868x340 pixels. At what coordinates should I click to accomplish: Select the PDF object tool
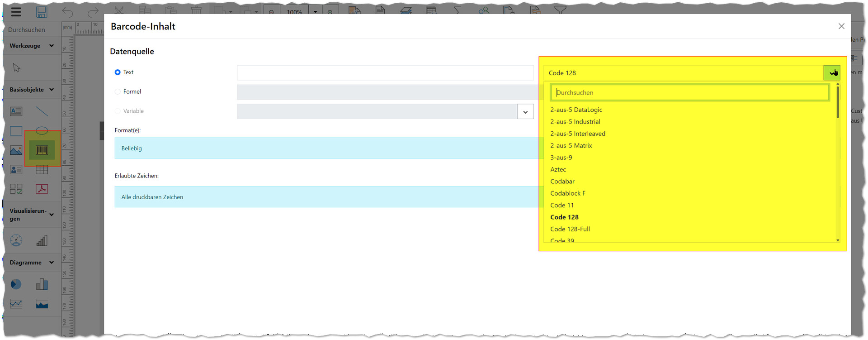pyautogui.click(x=42, y=189)
